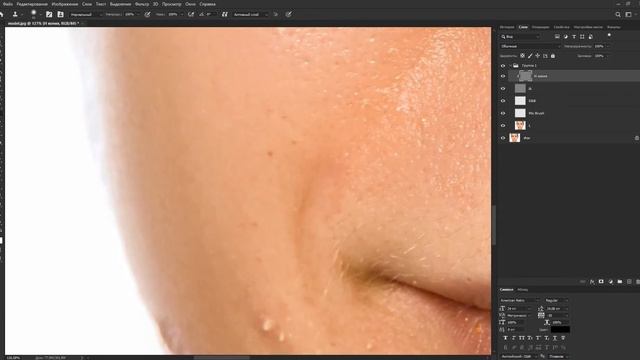The width and height of the screenshot is (640, 360).
Task: Open the kerning dropdown Метрически
Action: pos(518,316)
